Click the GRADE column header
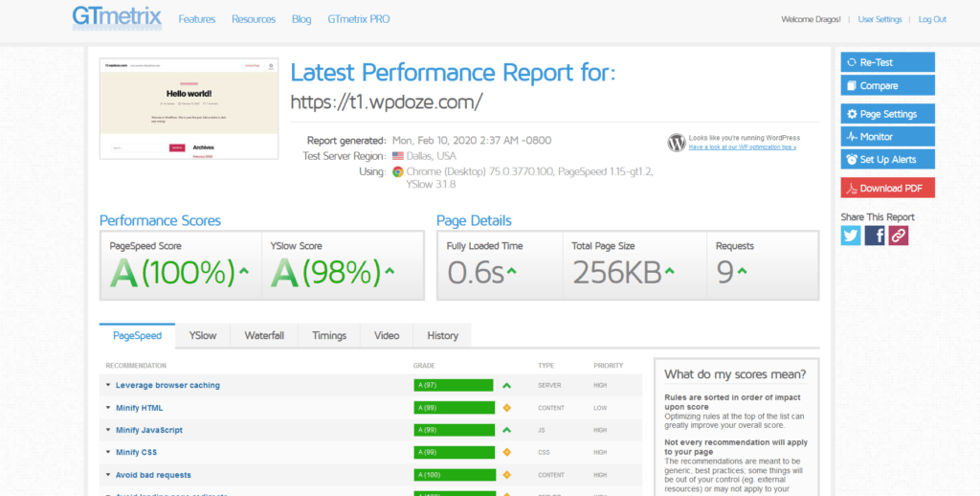 424,365
